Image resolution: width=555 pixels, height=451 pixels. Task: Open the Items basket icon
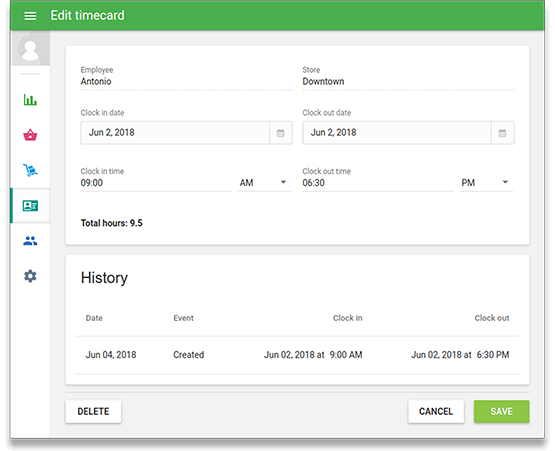[30, 135]
